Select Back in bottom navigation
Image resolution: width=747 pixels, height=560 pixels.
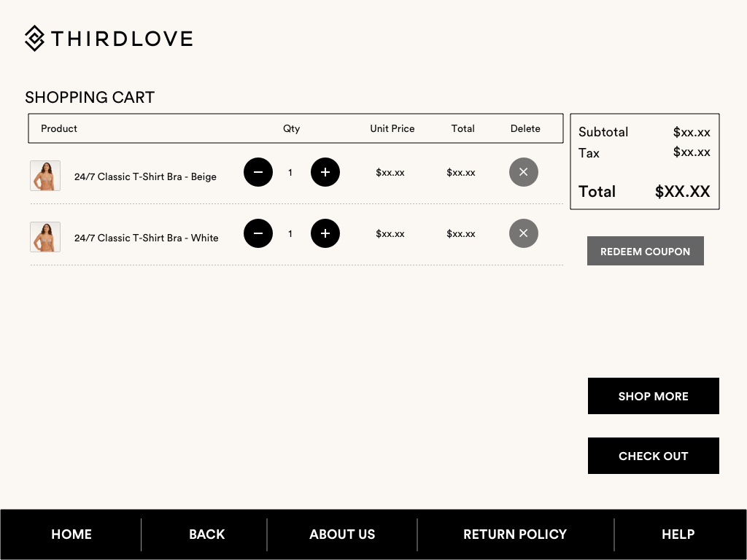206,534
